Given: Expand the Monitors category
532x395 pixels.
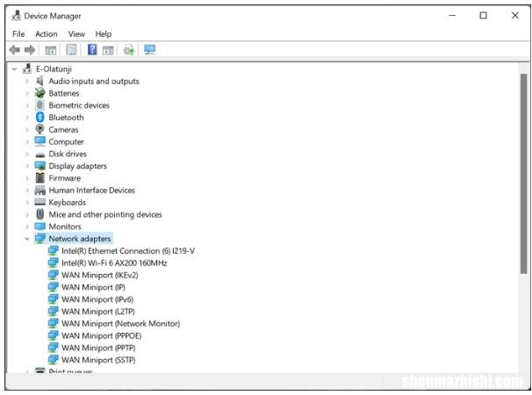Looking at the screenshot, I should [x=27, y=226].
